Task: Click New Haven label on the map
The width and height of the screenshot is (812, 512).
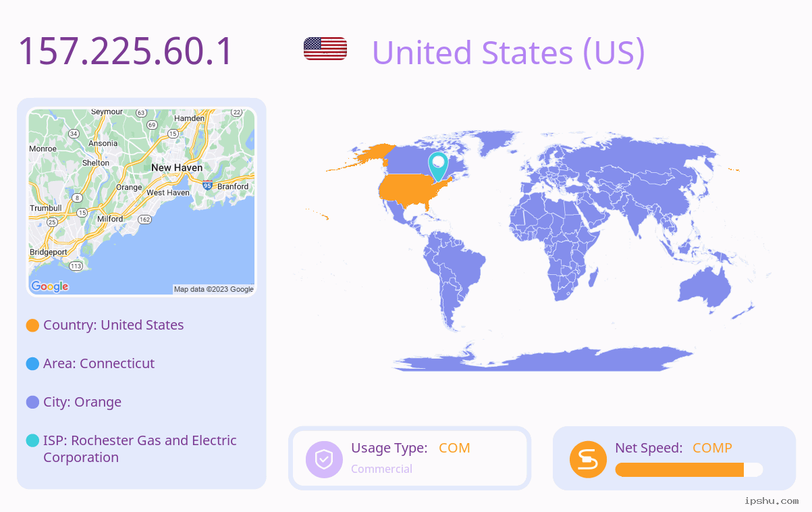Action: [177, 168]
